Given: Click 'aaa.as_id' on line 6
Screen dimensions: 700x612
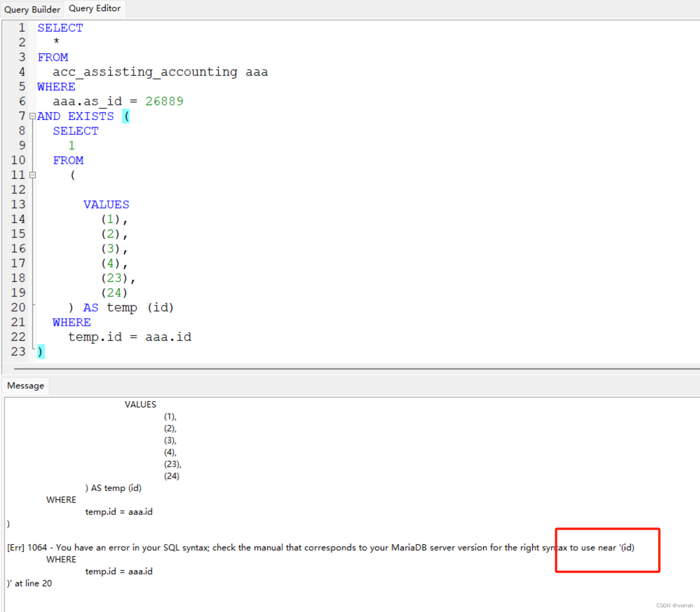Looking at the screenshot, I should (87, 101).
